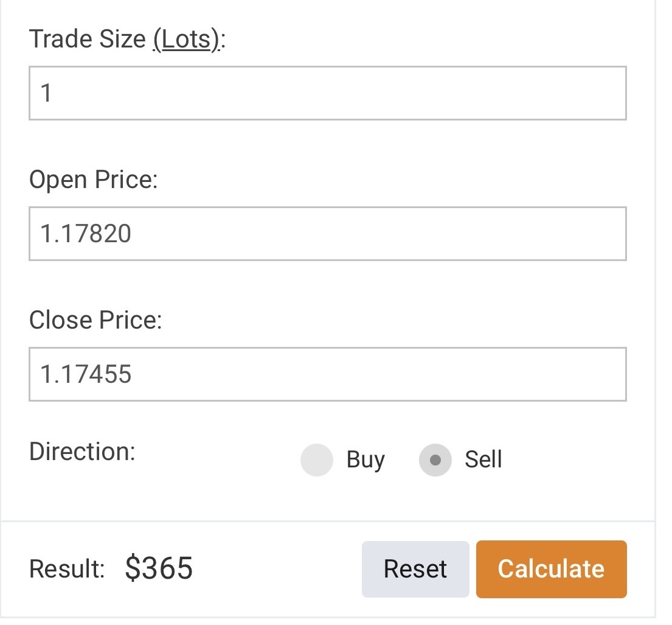Screen dimensions: 672x625
Task: Click the Open Price label
Action: (93, 180)
